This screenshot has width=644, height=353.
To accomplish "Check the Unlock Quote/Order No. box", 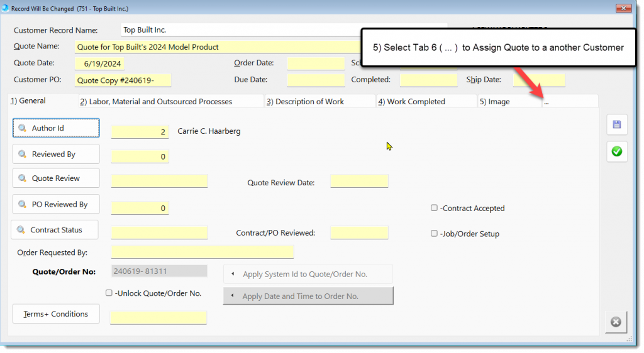I will 109,293.
